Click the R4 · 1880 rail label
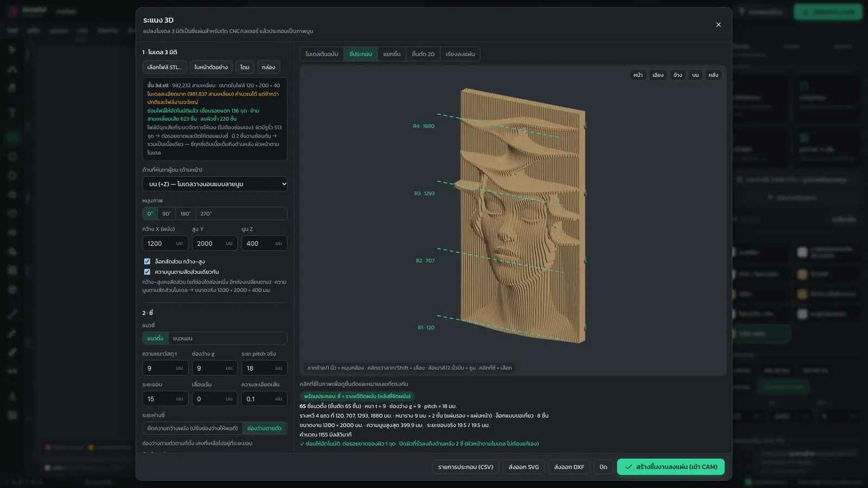 pyautogui.click(x=424, y=126)
